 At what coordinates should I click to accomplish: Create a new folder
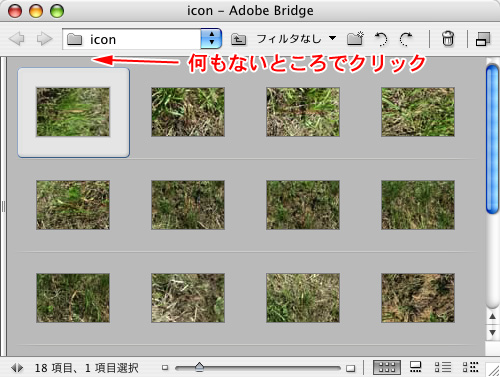point(355,39)
